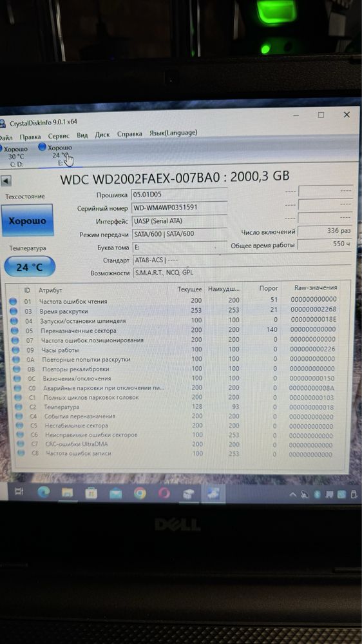
Task: Click status circle of Частота ошибок позиционирования row
Action: tap(15, 340)
